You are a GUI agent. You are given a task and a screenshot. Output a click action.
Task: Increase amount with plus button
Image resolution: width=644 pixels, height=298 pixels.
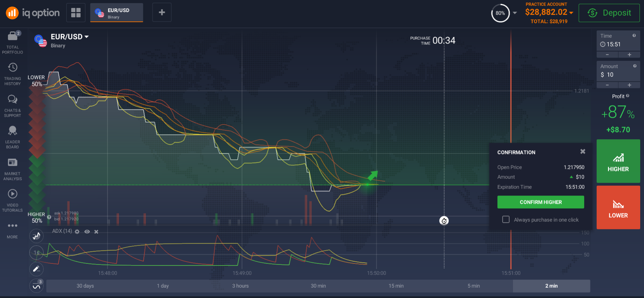point(629,85)
